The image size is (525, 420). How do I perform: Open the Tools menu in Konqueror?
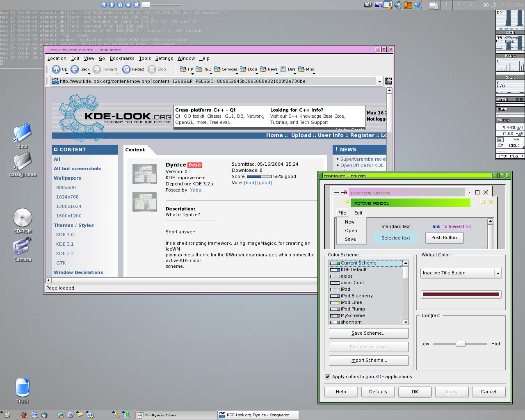point(145,58)
